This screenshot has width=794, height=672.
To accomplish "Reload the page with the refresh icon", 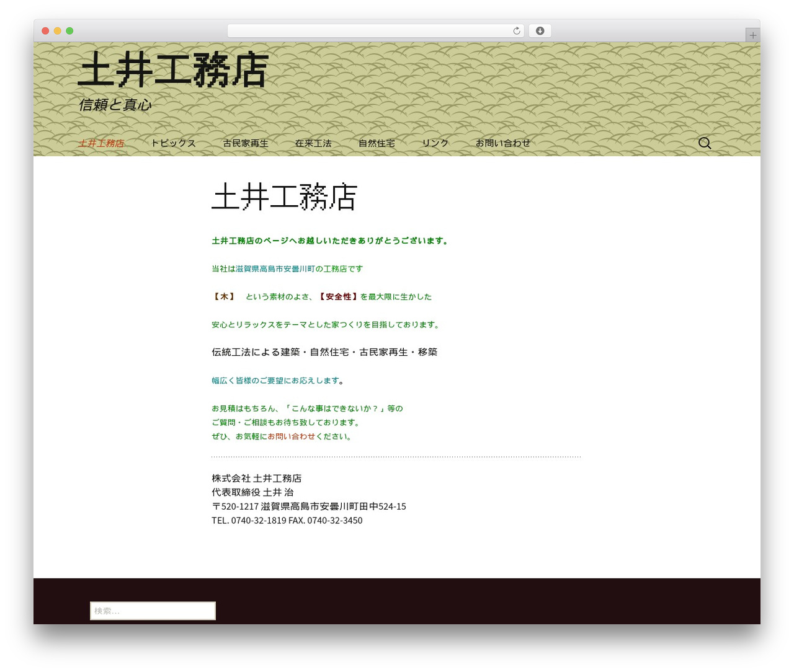I will point(516,31).
